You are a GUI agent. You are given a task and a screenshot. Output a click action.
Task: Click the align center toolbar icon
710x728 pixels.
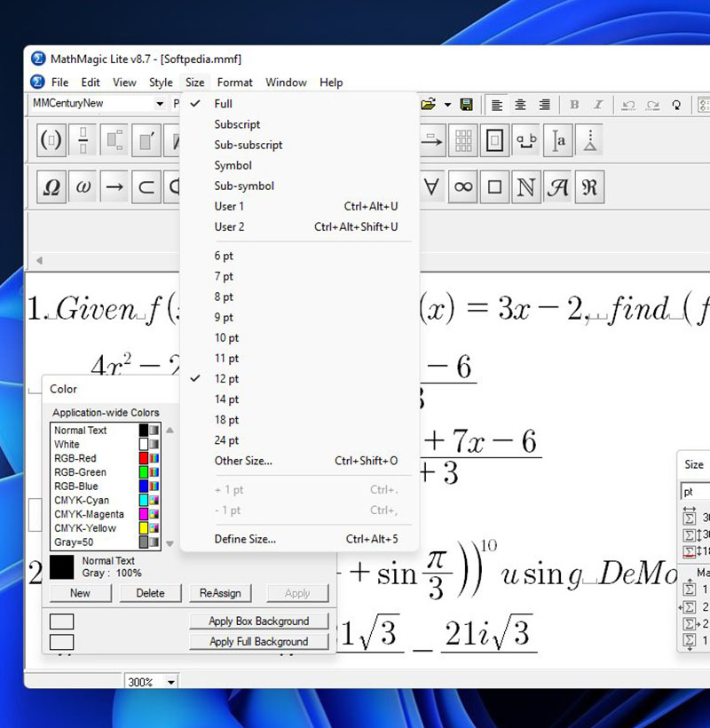coord(521,105)
